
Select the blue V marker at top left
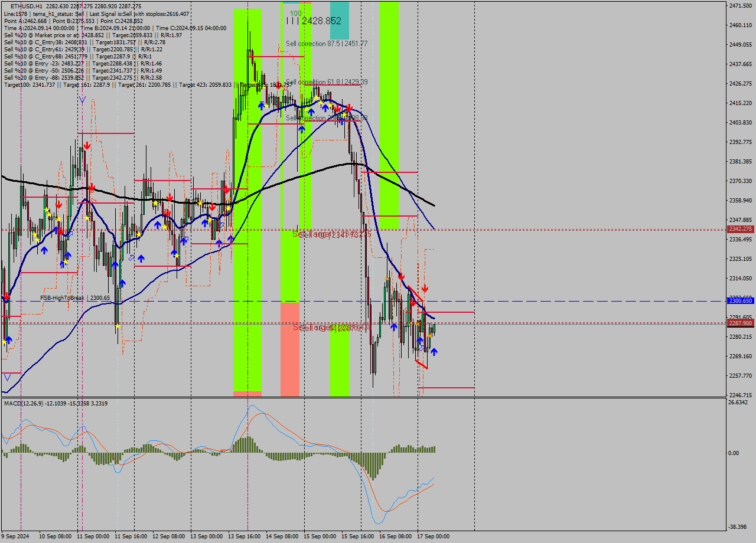82,100
